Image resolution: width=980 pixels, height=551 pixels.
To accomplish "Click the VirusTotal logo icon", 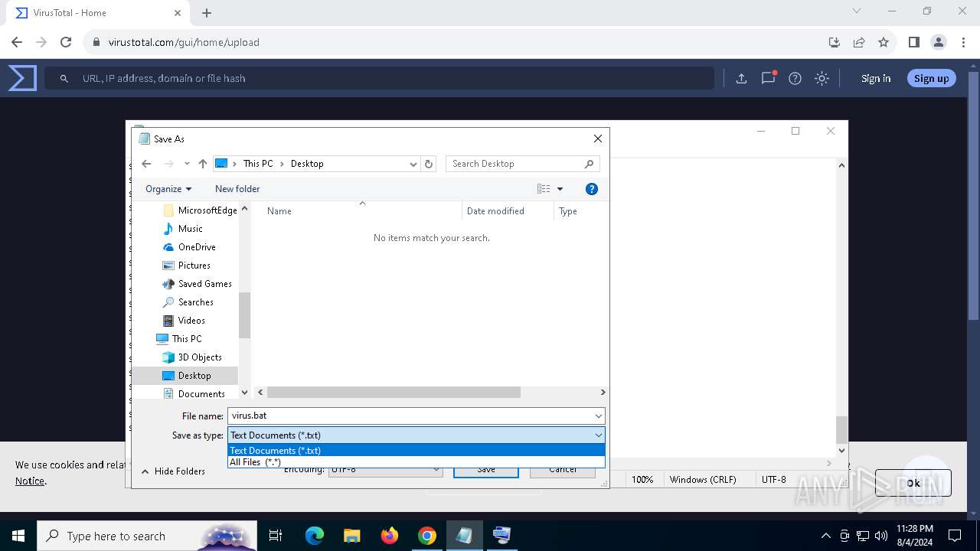I will 22,78.
